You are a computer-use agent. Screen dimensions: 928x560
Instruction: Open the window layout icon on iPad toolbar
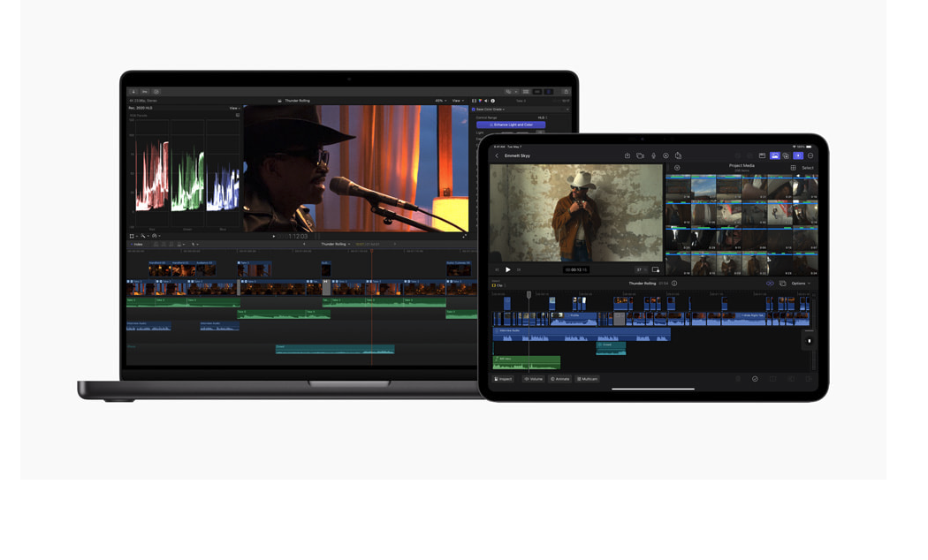pos(762,156)
